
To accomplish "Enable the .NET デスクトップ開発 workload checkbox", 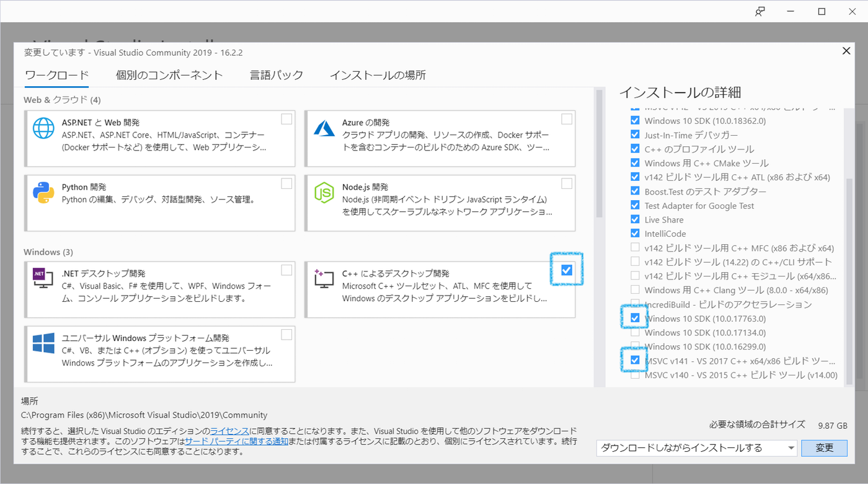I will pyautogui.click(x=286, y=270).
